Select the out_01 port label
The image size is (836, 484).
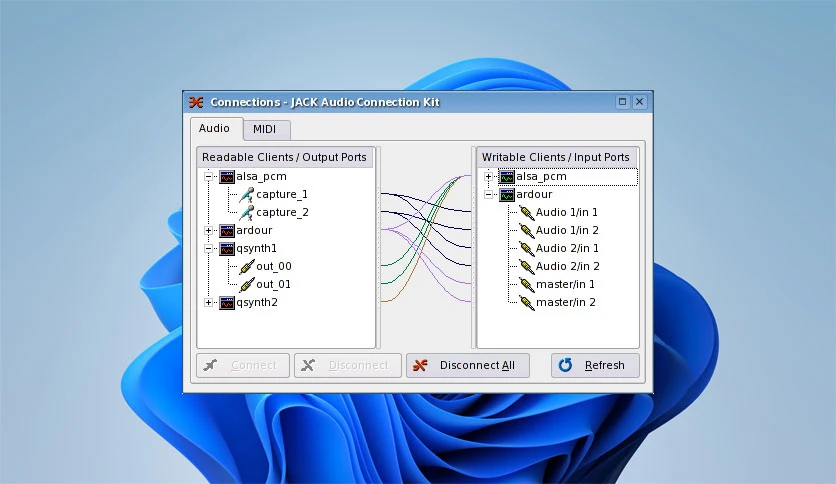(274, 285)
